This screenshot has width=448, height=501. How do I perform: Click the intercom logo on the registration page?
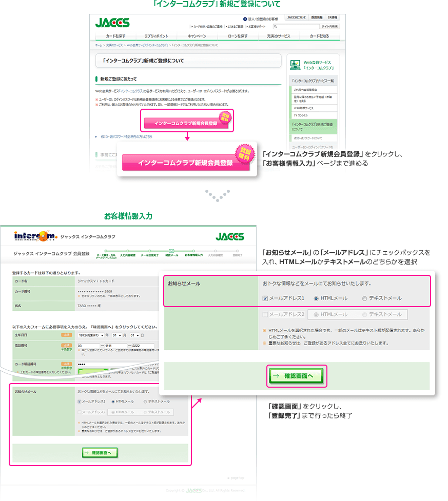(36, 236)
